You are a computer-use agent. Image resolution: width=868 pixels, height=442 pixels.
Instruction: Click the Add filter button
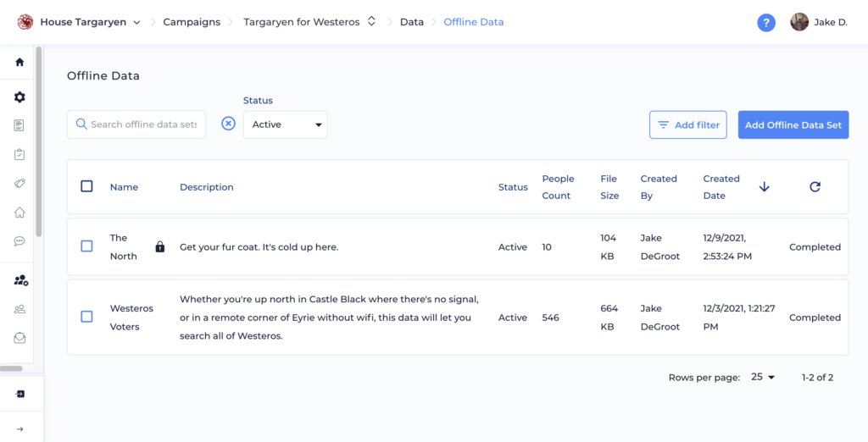688,124
